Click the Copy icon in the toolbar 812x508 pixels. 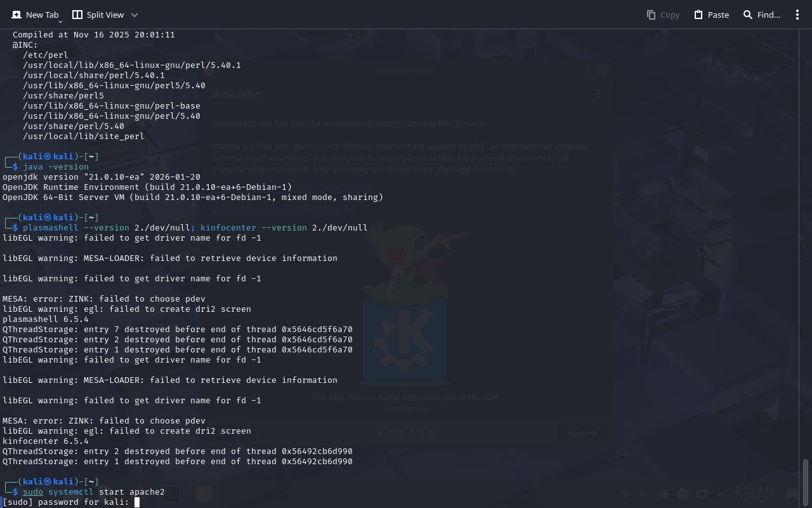point(651,15)
